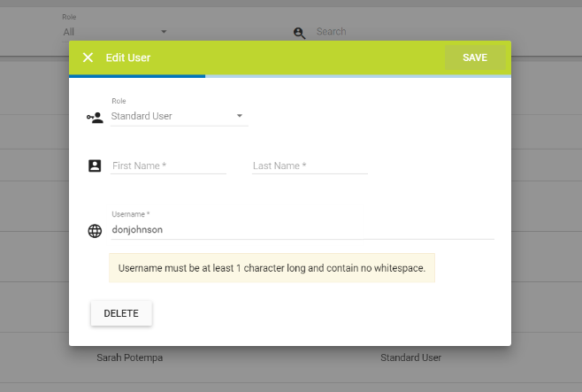Close the Edit User dialog

point(88,58)
